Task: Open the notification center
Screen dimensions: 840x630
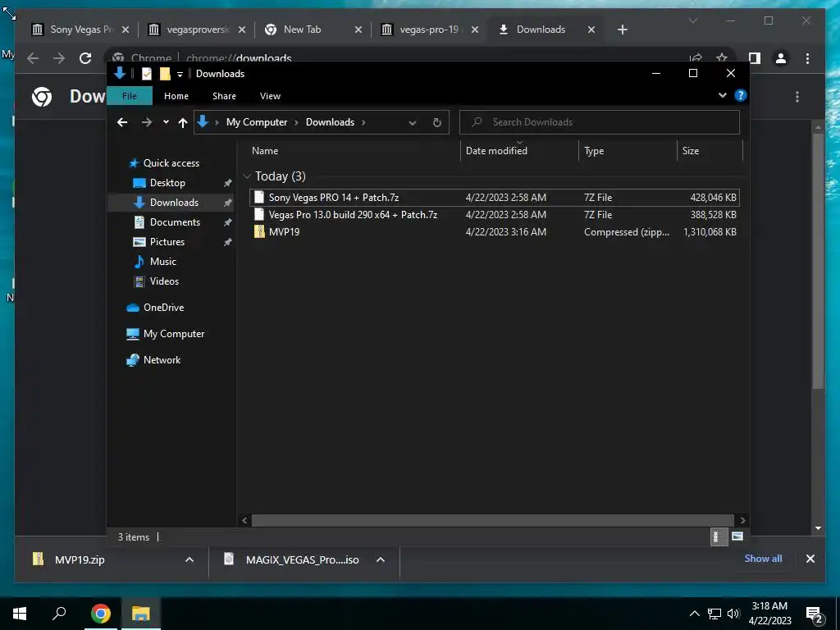Action: (x=815, y=614)
